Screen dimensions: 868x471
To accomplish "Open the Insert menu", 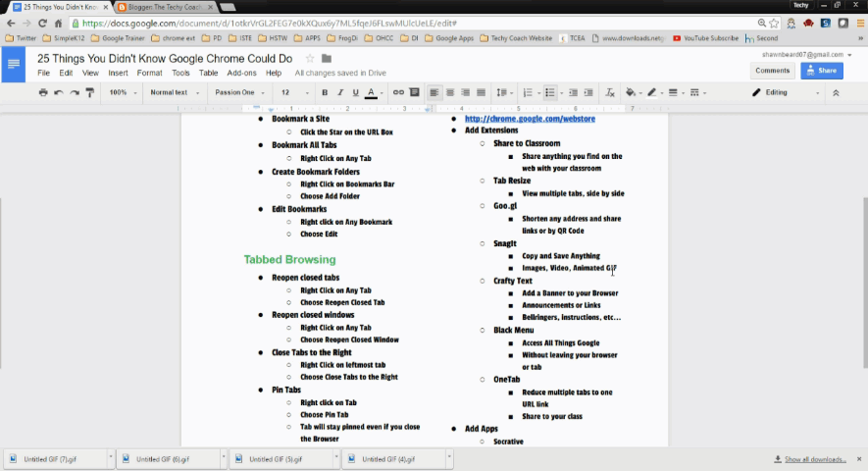I will click(x=118, y=73).
